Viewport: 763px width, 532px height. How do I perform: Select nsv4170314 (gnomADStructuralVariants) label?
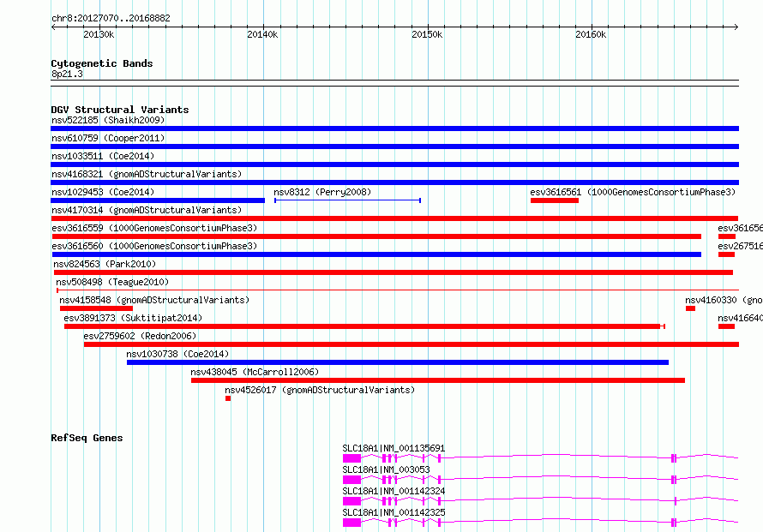(147, 210)
